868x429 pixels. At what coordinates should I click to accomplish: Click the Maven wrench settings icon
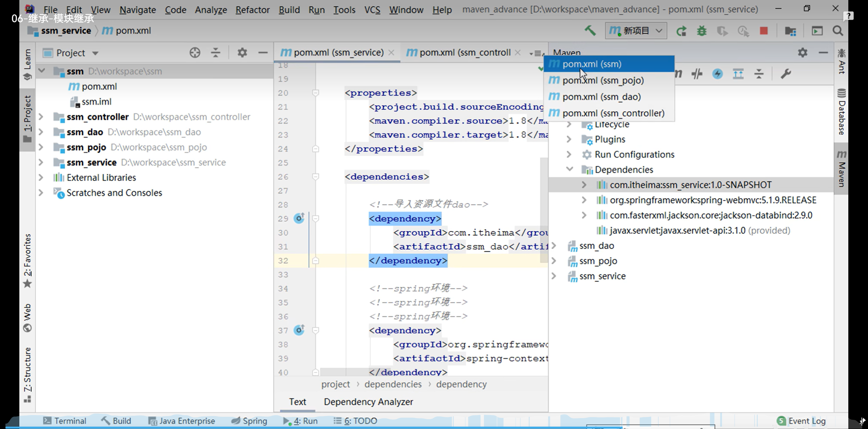[x=786, y=74]
